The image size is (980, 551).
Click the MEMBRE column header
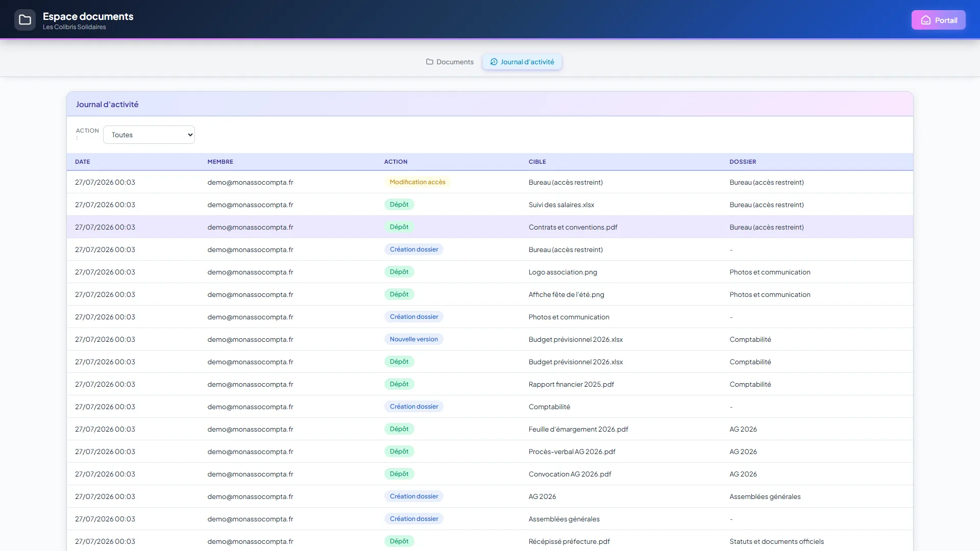220,162
